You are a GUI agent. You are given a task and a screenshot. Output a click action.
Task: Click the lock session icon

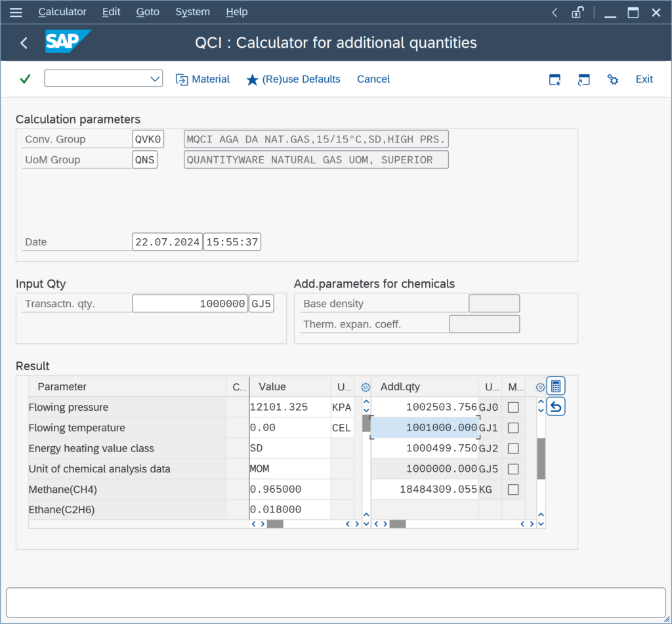click(x=577, y=12)
